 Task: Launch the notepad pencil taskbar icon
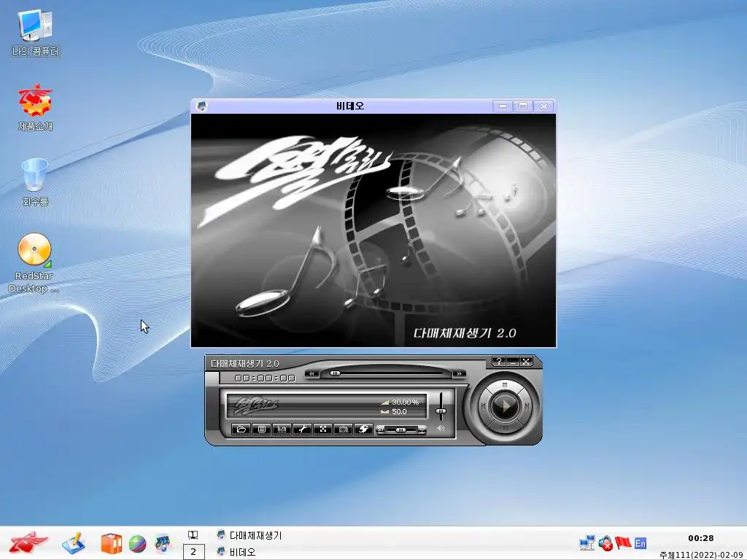coord(74,543)
